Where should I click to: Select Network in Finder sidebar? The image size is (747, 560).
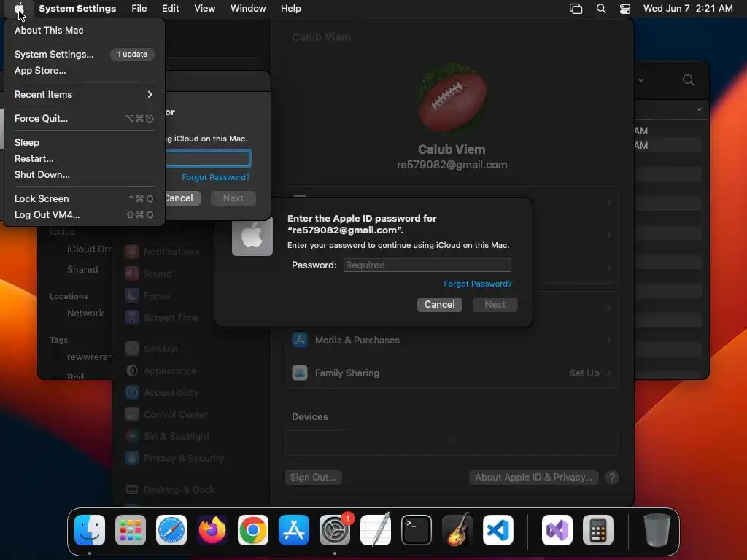[85, 313]
